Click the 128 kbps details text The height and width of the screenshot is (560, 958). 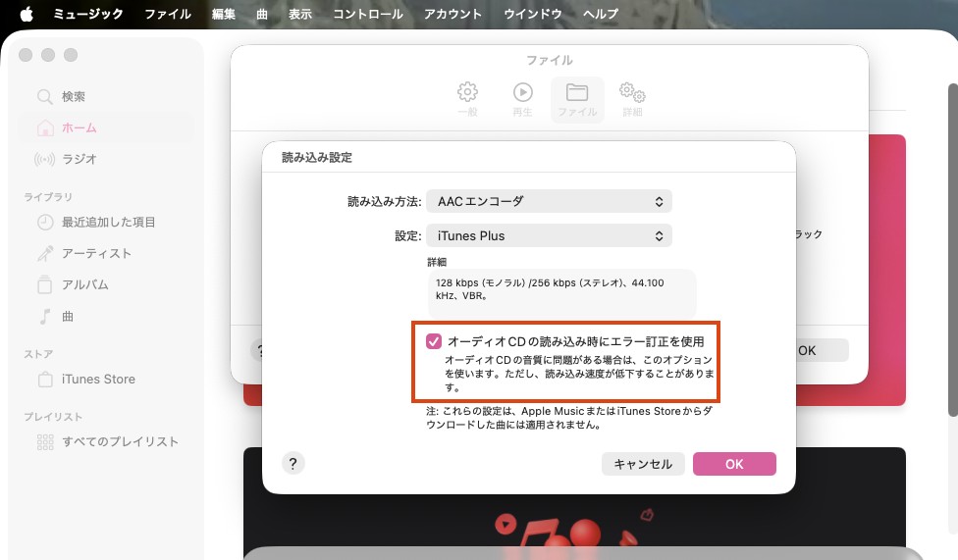[550, 289]
